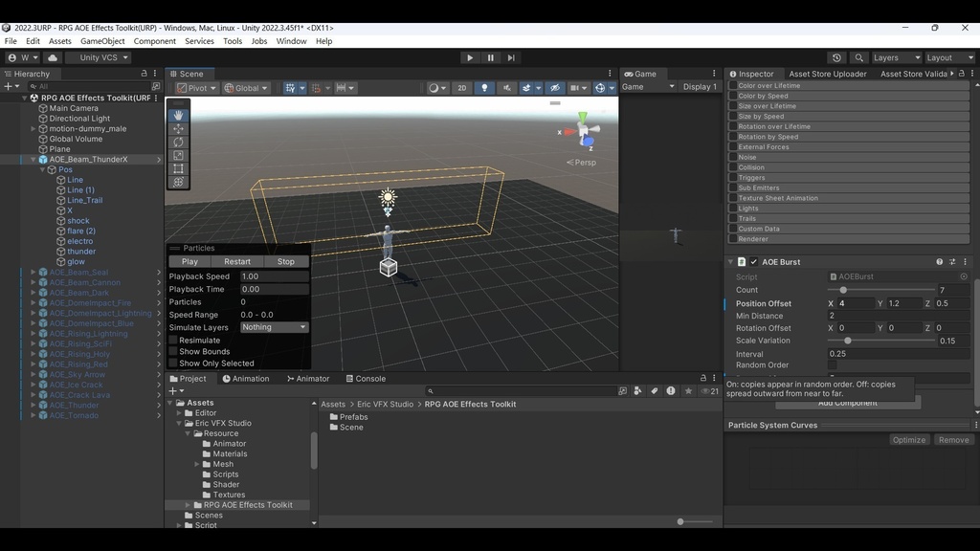Screen dimensions: 980x551
Task: Enable the Noise module checkbox
Action: click(732, 158)
